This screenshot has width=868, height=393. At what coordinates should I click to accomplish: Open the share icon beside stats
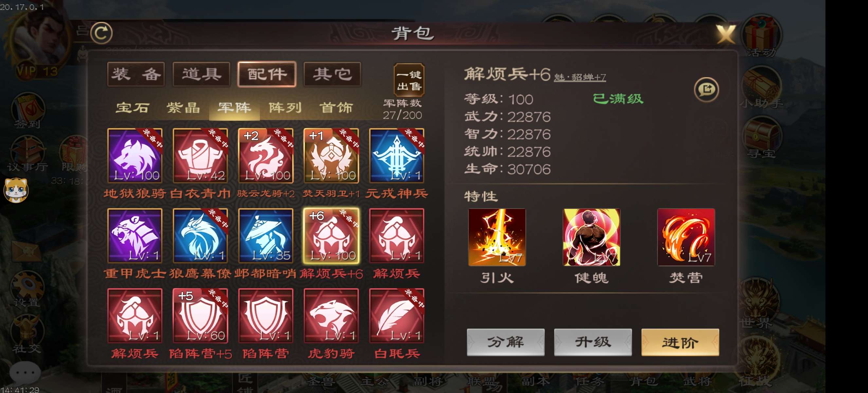(706, 89)
